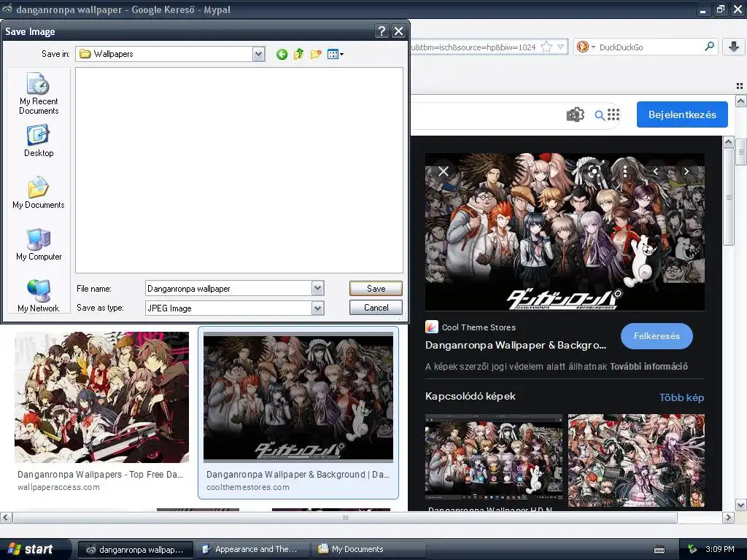The width and height of the screenshot is (747, 560).
Task: Open the Views menu icon
Action: tap(336, 54)
